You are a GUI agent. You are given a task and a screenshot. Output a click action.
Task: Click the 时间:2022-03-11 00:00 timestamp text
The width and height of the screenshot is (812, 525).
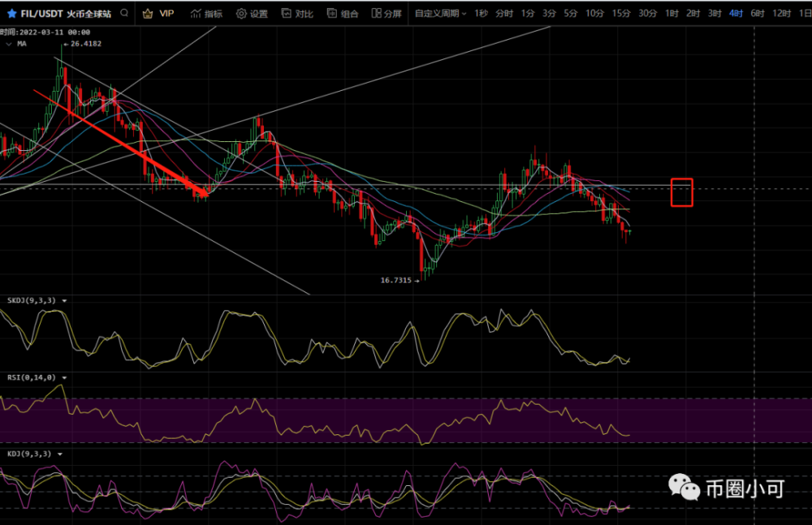pos(45,32)
